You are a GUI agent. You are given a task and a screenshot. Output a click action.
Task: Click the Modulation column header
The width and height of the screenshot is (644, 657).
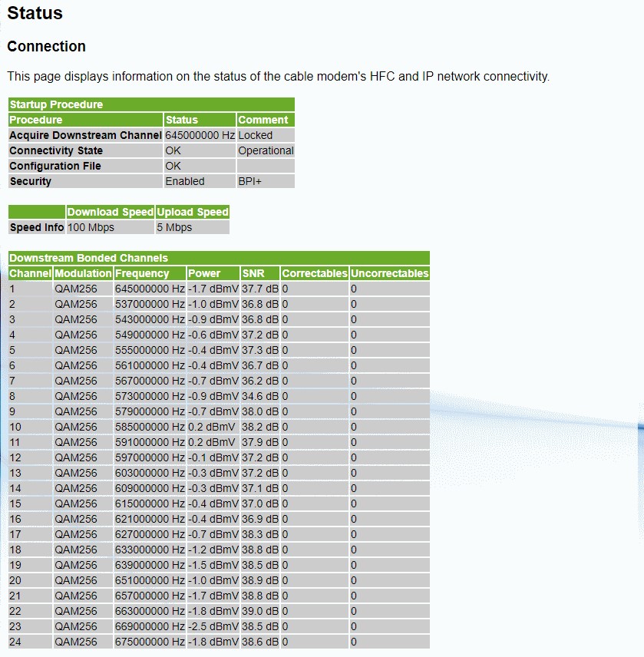click(81, 273)
